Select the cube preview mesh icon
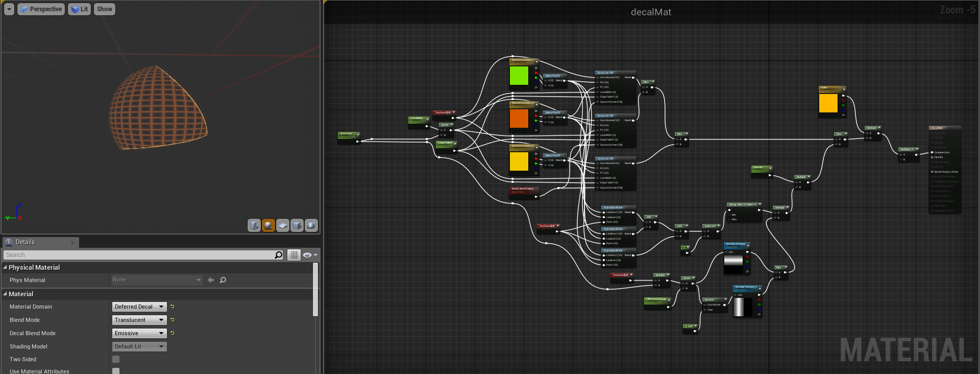980x374 pixels. (x=297, y=225)
